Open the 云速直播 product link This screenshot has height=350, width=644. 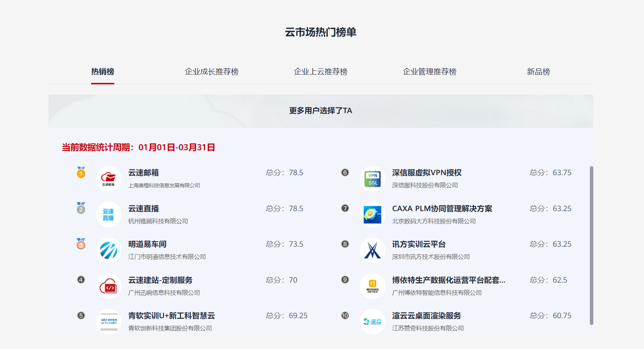tap(143, 208)
